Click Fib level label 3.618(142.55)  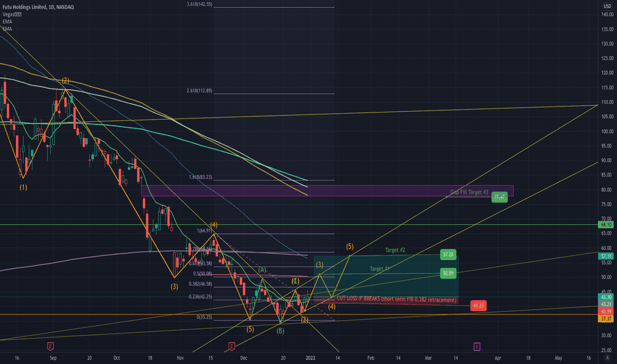click(x=199, y=5)
